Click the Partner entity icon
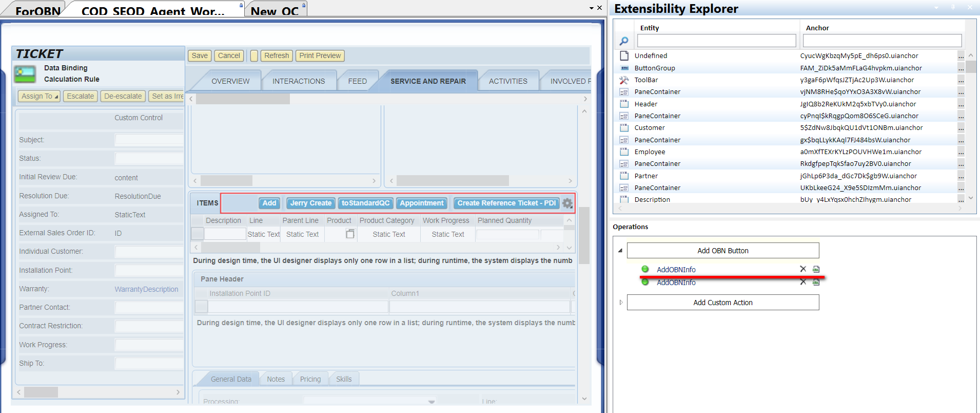The height and width of the screenshot is (413, 980). [x=624, y=176]
